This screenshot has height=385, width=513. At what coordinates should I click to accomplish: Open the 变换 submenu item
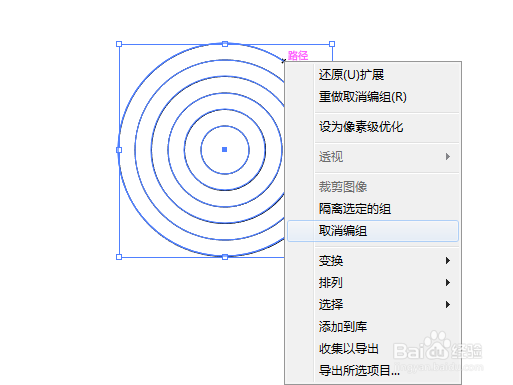pos(373,260)
